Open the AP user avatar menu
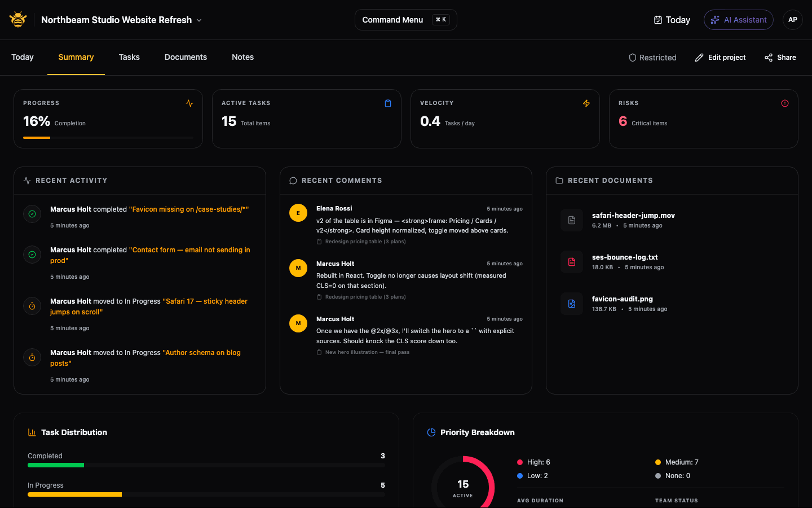This screenshot has height=508, width=812. [x=792, y=20]
